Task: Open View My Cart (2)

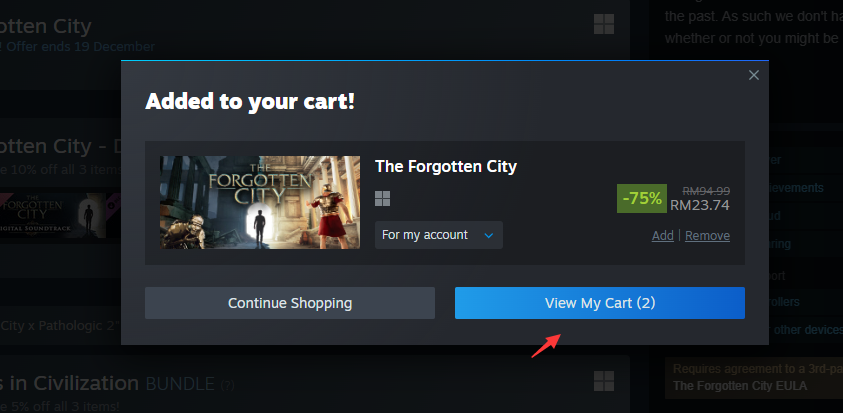Action: (x=599, y=303)
